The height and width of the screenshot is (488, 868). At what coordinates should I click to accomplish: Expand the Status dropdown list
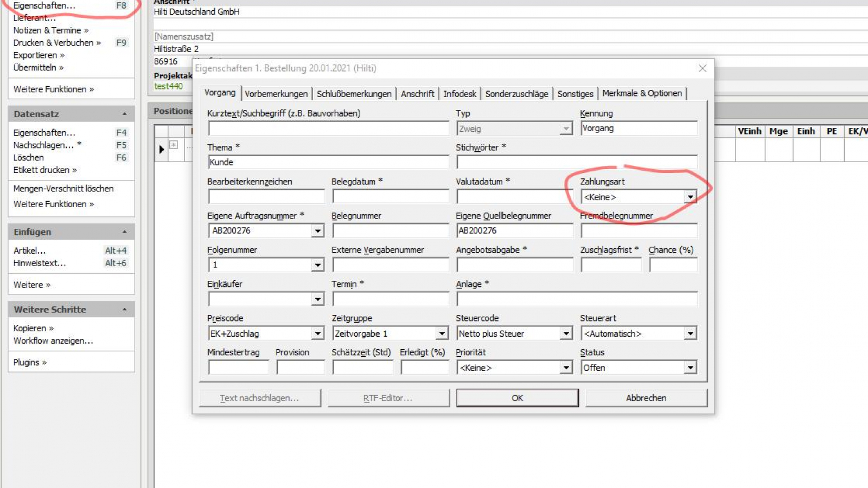[x=690, y=368]
